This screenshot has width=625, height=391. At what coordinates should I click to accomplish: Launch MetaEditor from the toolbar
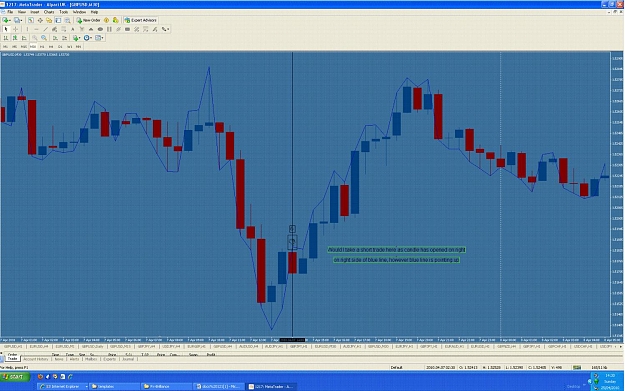click(x=106, y=20)
